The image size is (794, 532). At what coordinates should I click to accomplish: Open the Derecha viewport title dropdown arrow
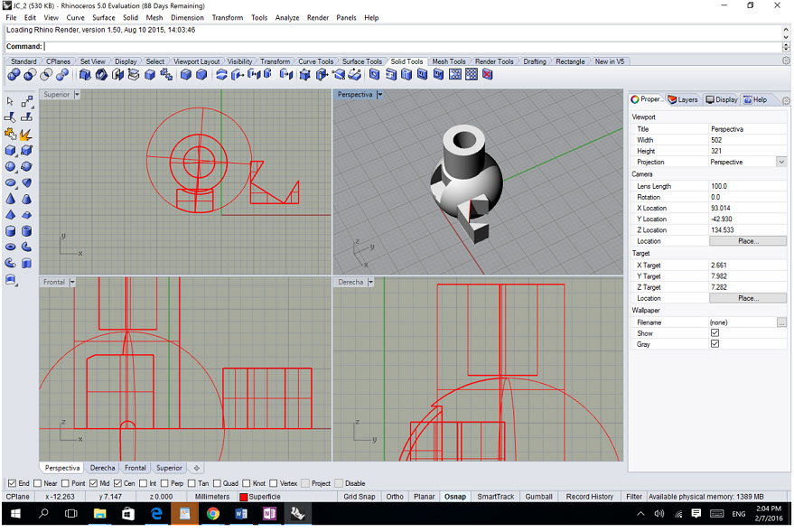[370, 283]
